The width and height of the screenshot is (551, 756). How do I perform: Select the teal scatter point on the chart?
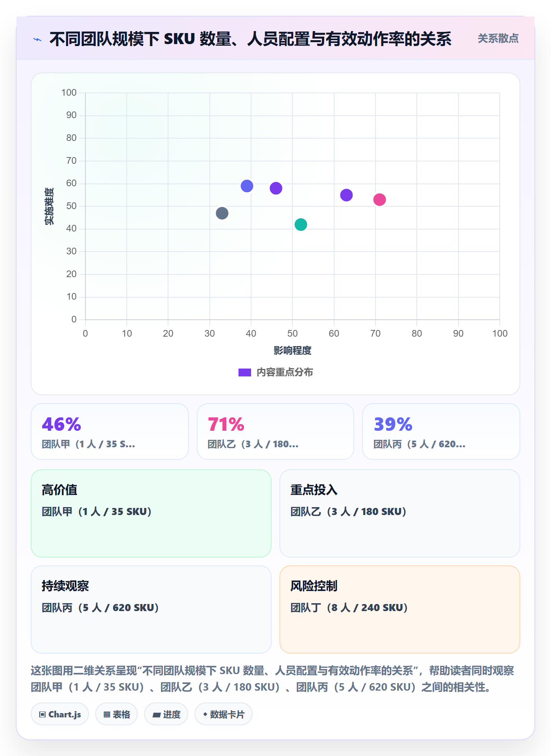[x=301, y=224]
